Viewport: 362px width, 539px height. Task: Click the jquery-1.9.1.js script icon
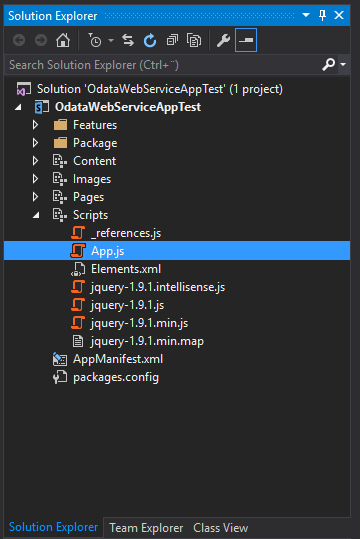point(78,305)
